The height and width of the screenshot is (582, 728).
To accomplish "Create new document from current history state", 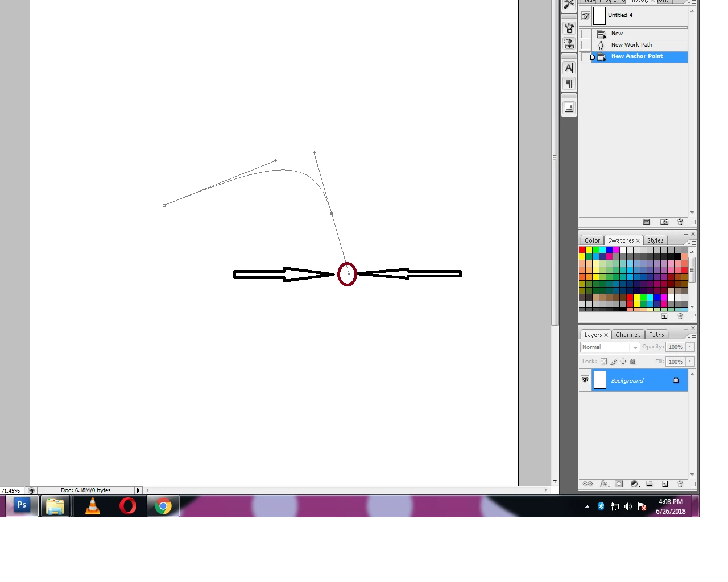I will coord(646,222).
